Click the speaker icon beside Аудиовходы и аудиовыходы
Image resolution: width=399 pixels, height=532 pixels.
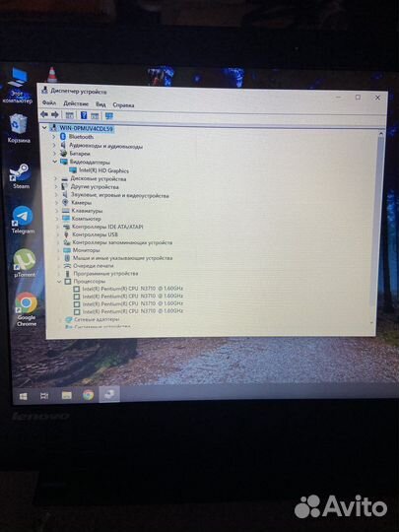(x=63, y=145)
